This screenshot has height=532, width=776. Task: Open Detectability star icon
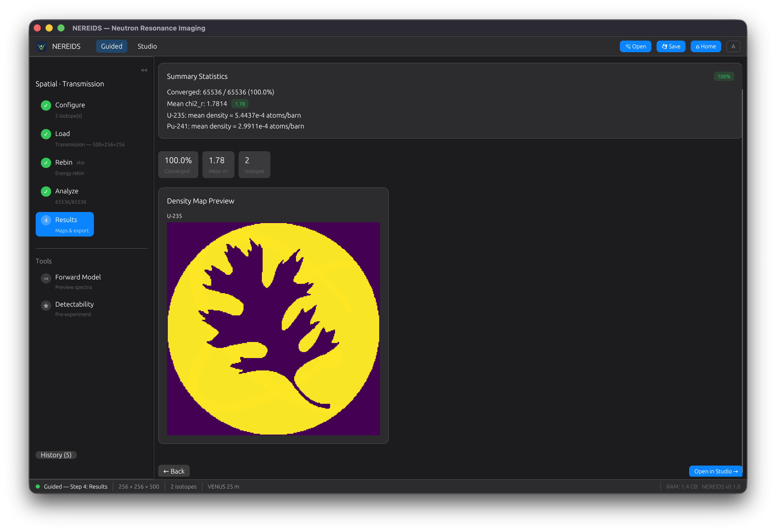pos(46,305)
